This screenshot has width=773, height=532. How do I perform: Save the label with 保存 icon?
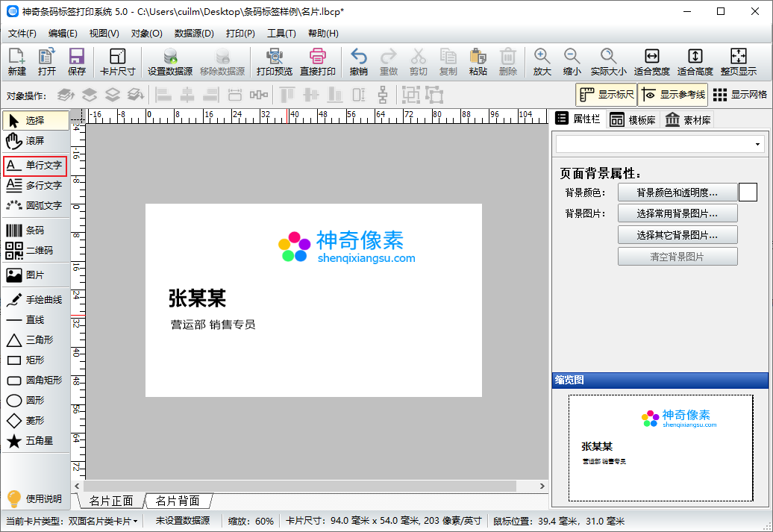(76, 62)
